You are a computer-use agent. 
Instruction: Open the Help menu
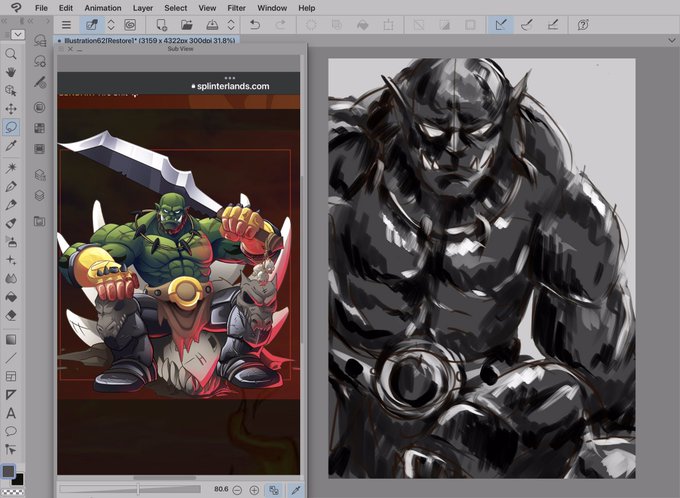pyautogui.click(x=307, y=8)
